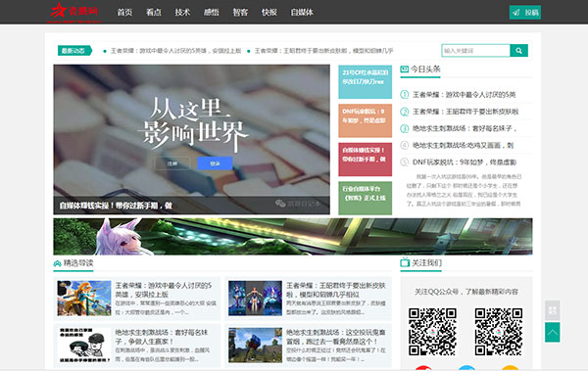Screen dimensions: 588x371
Task: Open first ticker news about 安琪拉上版
Action: [x=175, y=51]
